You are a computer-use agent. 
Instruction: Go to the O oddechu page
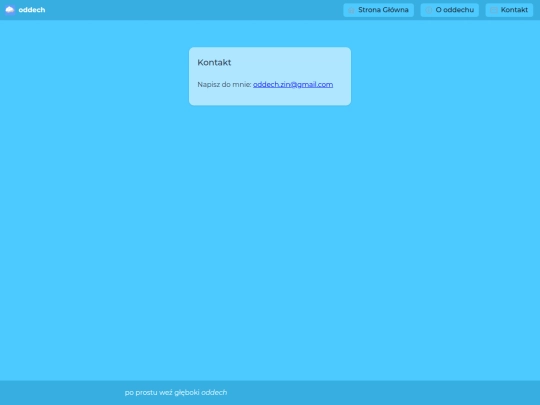[449, 10]
